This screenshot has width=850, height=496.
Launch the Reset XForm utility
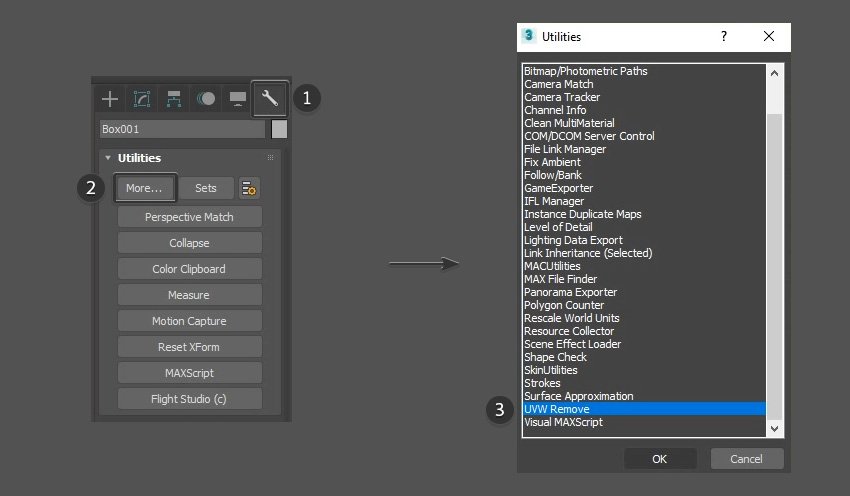click(x=190, y=347)
